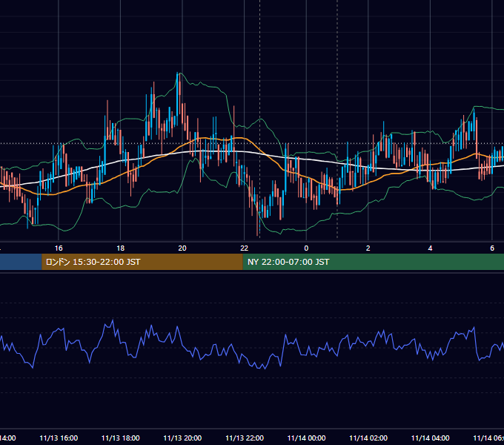
Task: Click hour label 22 on chart axis
Action: pyautogui.click(x=245, y=248)
